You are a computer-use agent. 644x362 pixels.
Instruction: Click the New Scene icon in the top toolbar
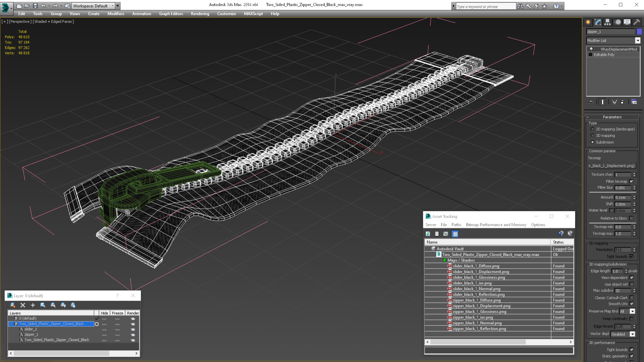(x=19, y=6)
